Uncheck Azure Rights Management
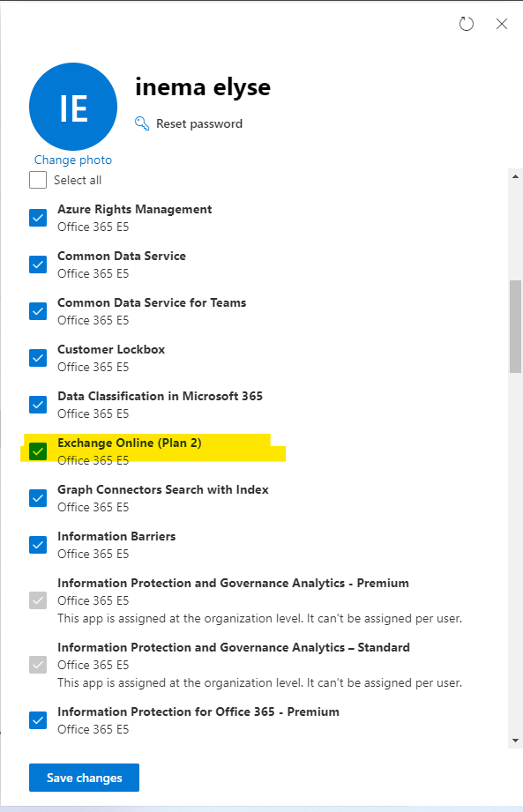 (38, 218)
